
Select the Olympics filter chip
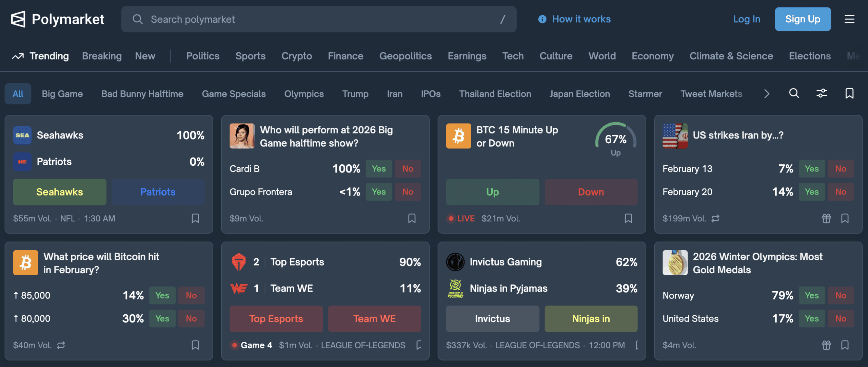(304, 94)
